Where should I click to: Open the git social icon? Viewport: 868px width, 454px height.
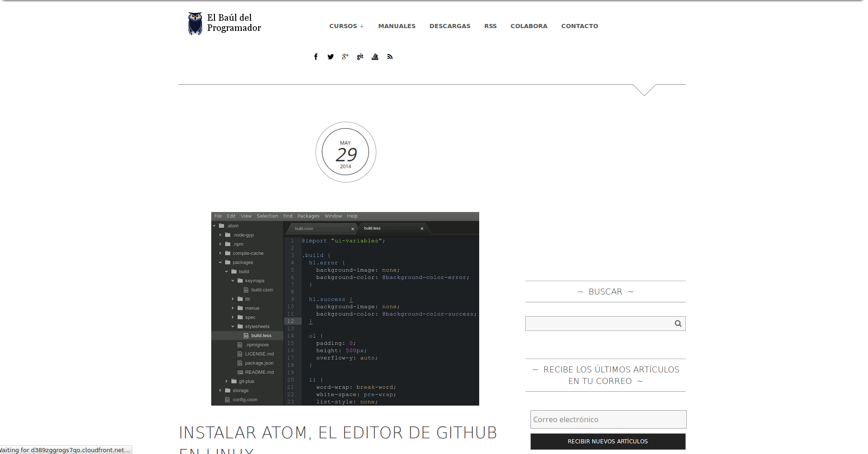point(360,57)
